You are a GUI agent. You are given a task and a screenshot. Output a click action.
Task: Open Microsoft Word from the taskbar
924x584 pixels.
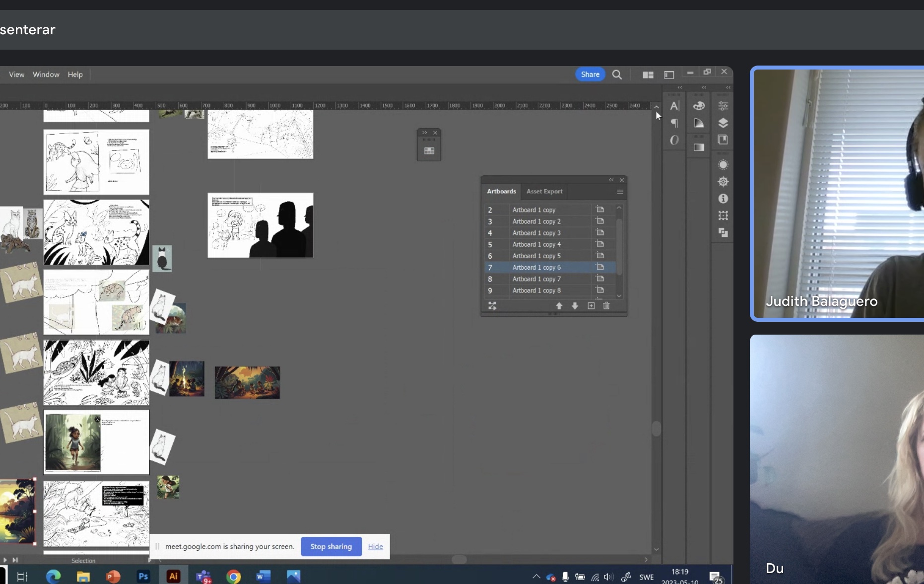tap(263, 576)
